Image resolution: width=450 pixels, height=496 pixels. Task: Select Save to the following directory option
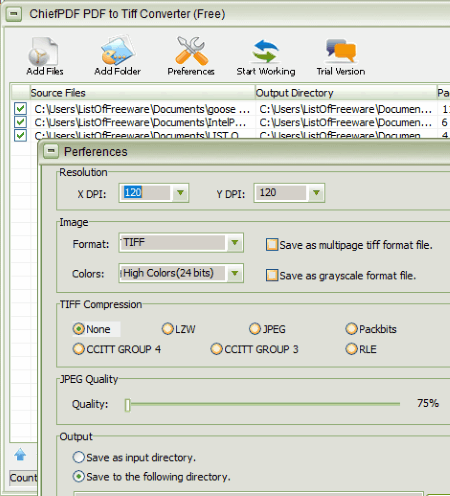coord(79,477)
